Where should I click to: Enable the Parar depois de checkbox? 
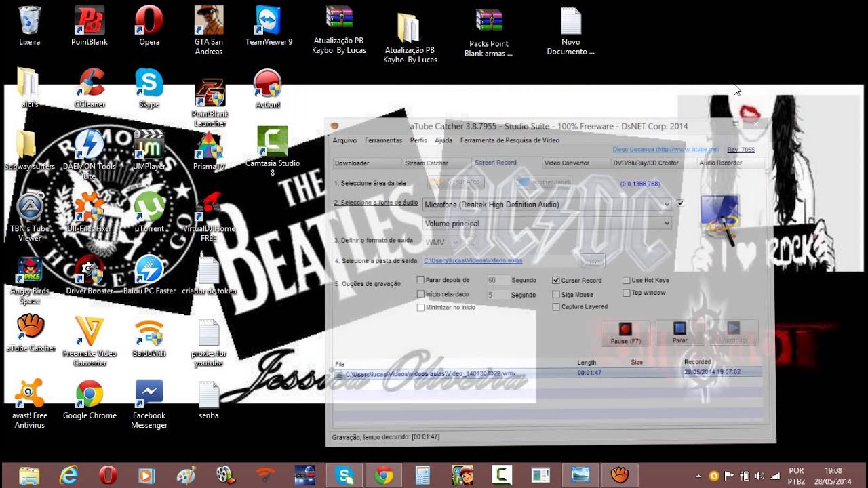click(x=420, y=280)
